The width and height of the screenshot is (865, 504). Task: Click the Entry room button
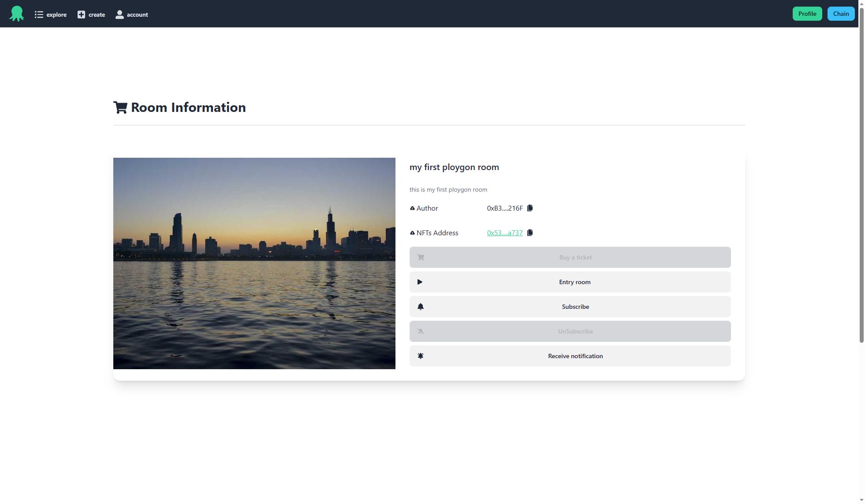tap(570, 282)
